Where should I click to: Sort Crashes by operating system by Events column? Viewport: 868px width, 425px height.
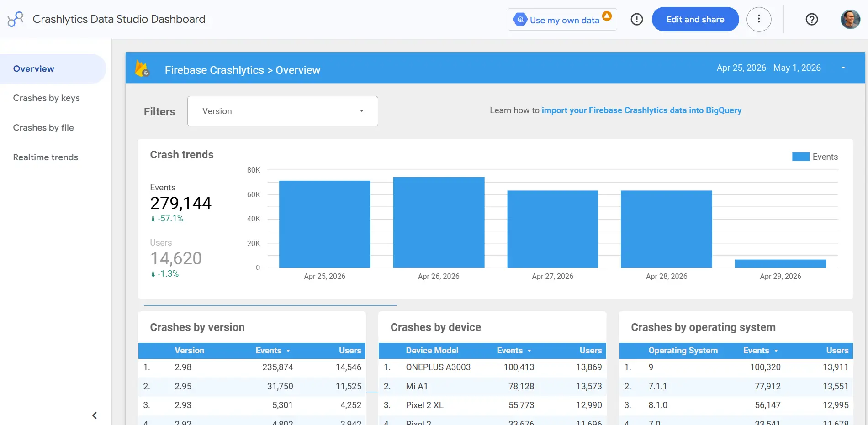point(760,351)
